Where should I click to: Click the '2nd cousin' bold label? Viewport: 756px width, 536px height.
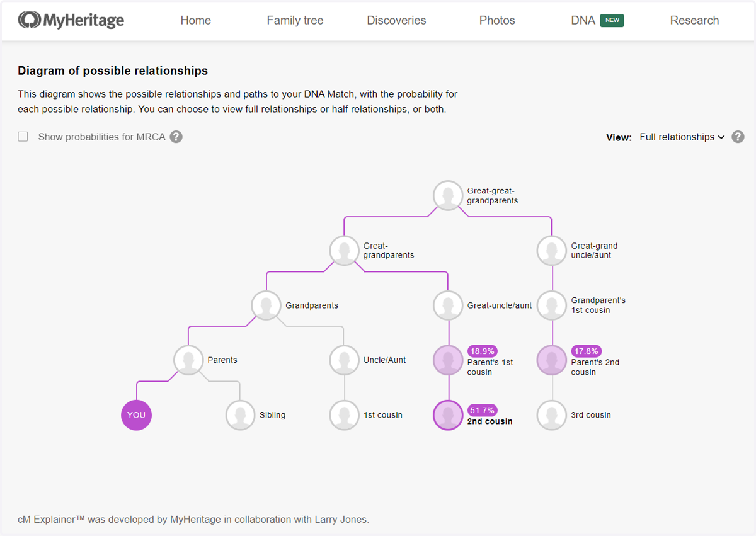[x=490, y=421]
